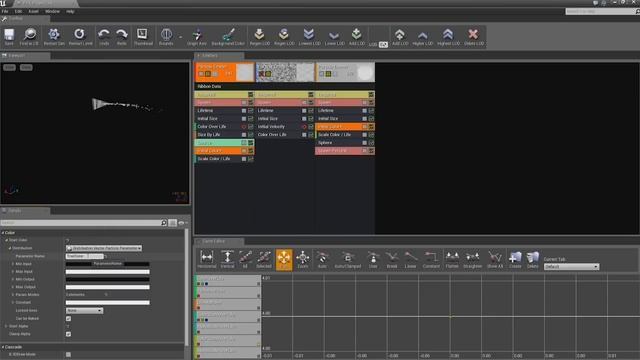
Task: Click the Lowest LOD icon
Action: click(x=309, y=35)
